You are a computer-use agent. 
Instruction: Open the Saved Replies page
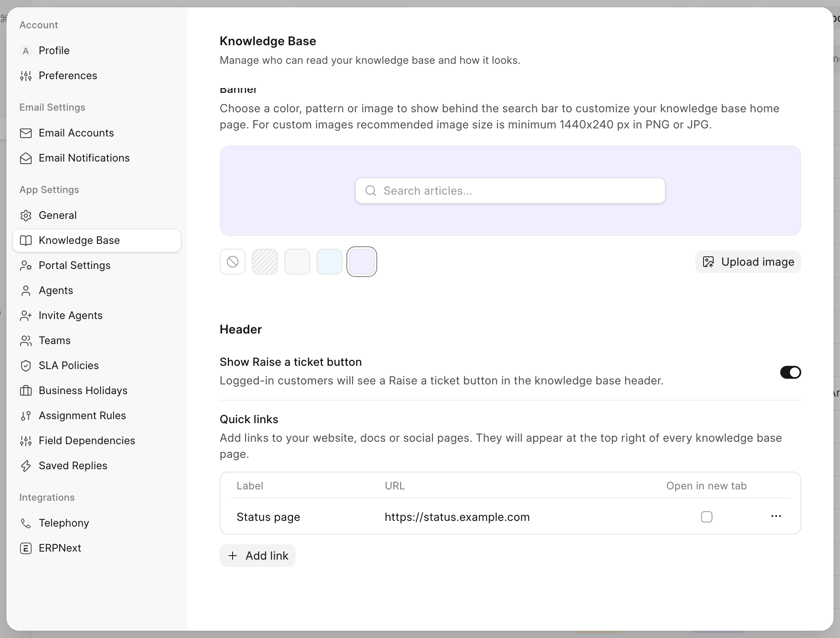[x=97, y=466]
